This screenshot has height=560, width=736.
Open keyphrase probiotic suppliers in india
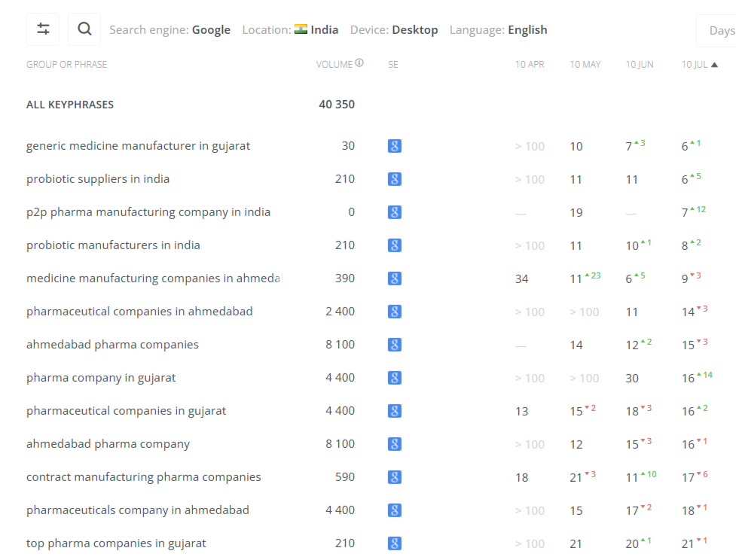(98, 179)
